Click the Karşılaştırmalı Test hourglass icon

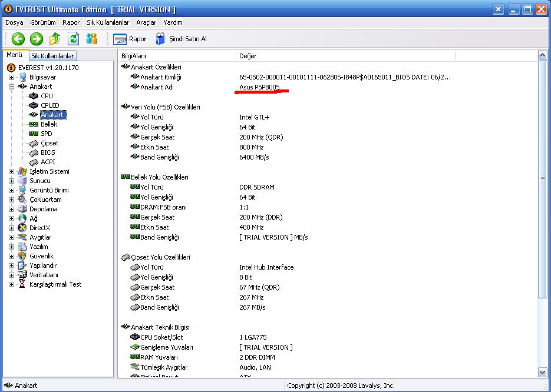pos(22,284)
